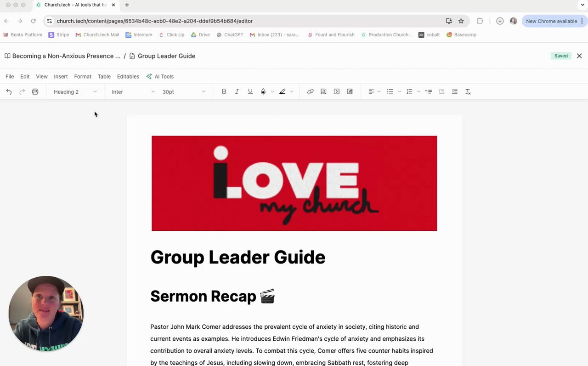Open Chrome extensions puzzle icon
The width and height of the screenshot is (588, 366).
pyautogui.click(x=480, y=21)
